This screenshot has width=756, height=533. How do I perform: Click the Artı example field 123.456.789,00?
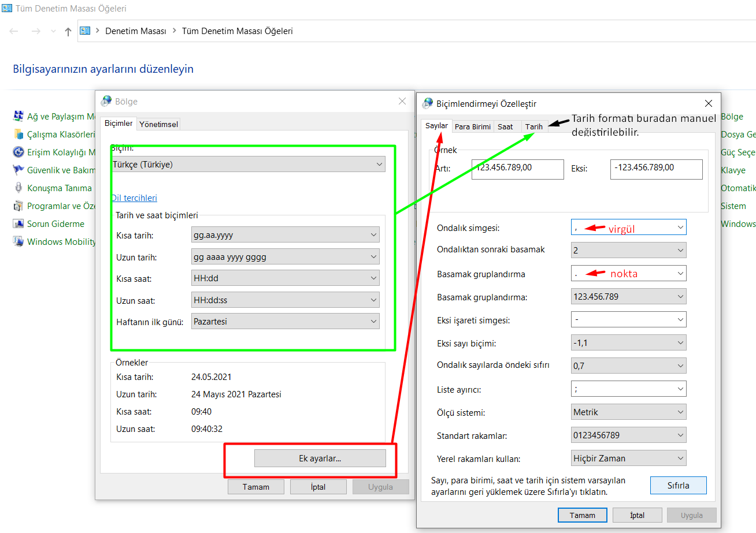517,169
